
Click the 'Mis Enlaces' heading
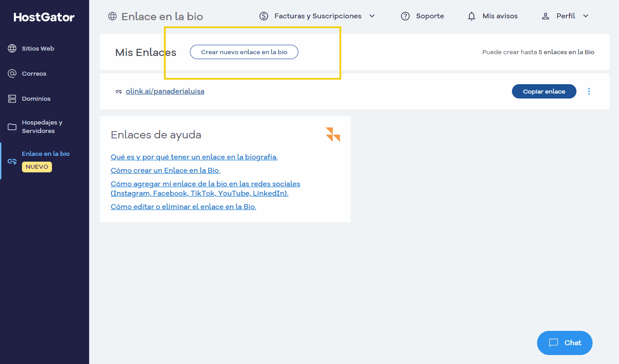146,52
